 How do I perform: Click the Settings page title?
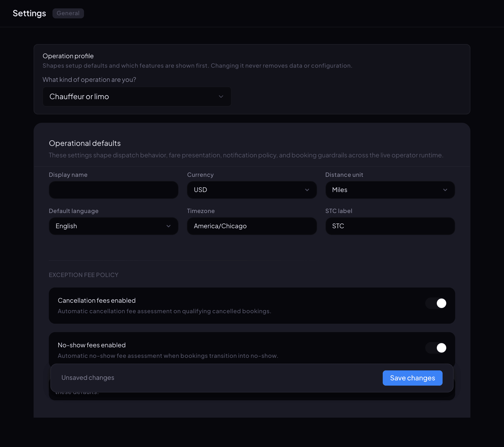(29, 13)
